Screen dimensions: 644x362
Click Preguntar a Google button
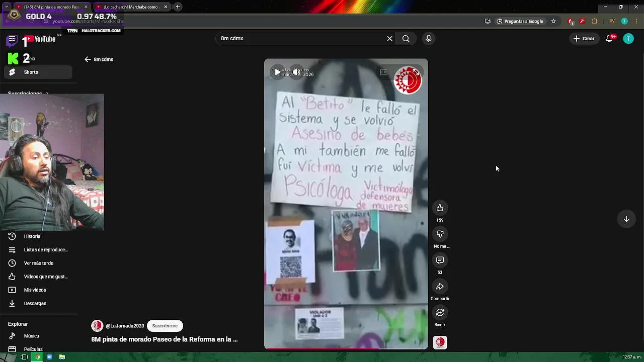pyautogui.click(x=520, y=21)
